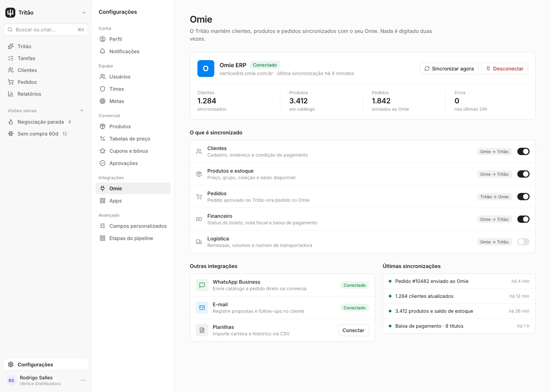Click the Desconectar button

[505, 68]
